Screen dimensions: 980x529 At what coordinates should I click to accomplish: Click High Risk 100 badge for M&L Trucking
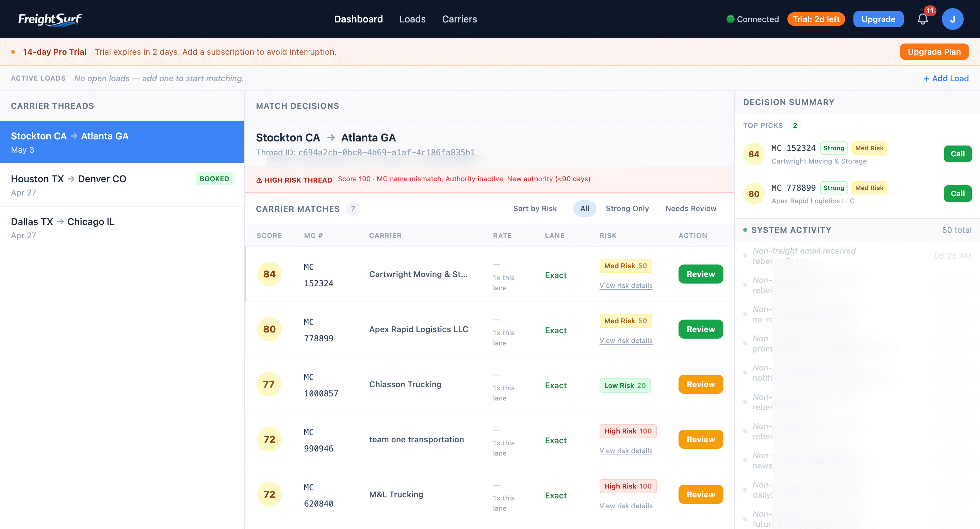[628, 486]
